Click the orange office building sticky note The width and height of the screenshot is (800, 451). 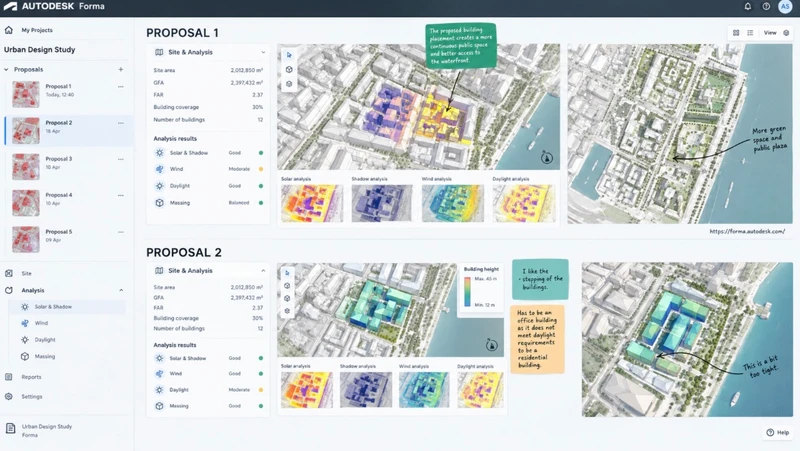(x=537, y=339)
